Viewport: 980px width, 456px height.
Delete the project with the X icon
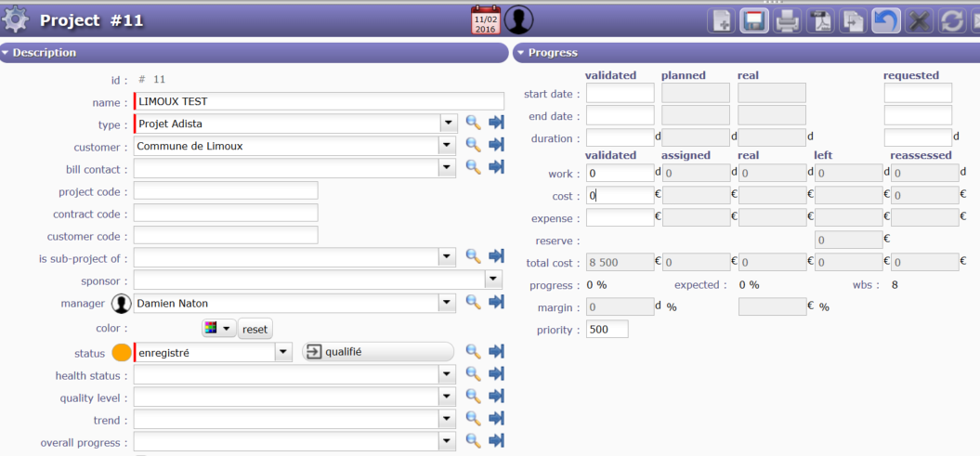click(920, 21)
